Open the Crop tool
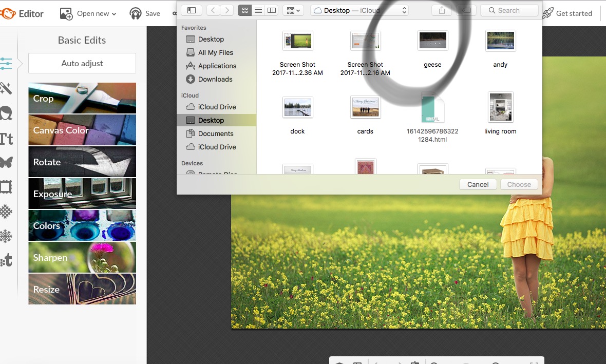The height and width of the screenshot is (364, 606). pyautogui.click(x=82, y=98)
